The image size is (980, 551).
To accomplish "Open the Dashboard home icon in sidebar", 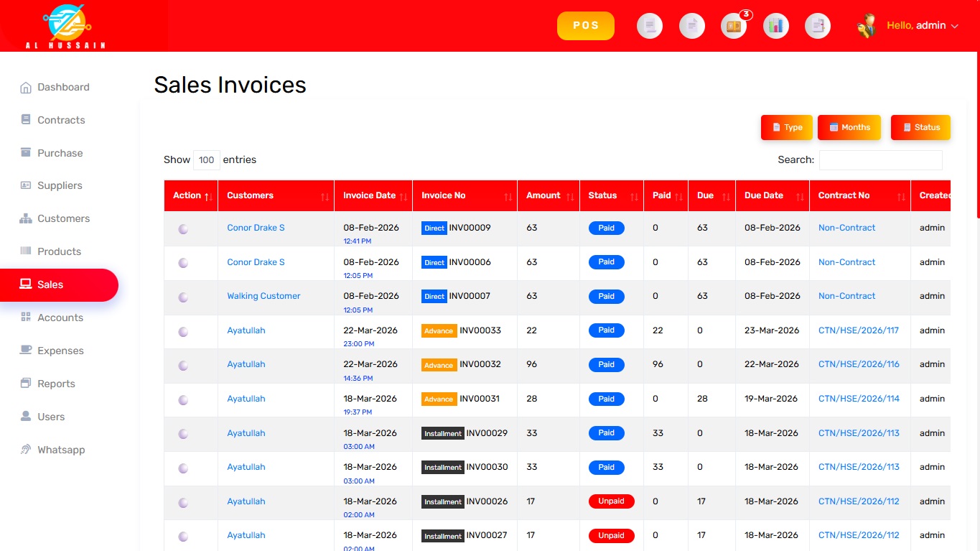I will click(26, 88).
